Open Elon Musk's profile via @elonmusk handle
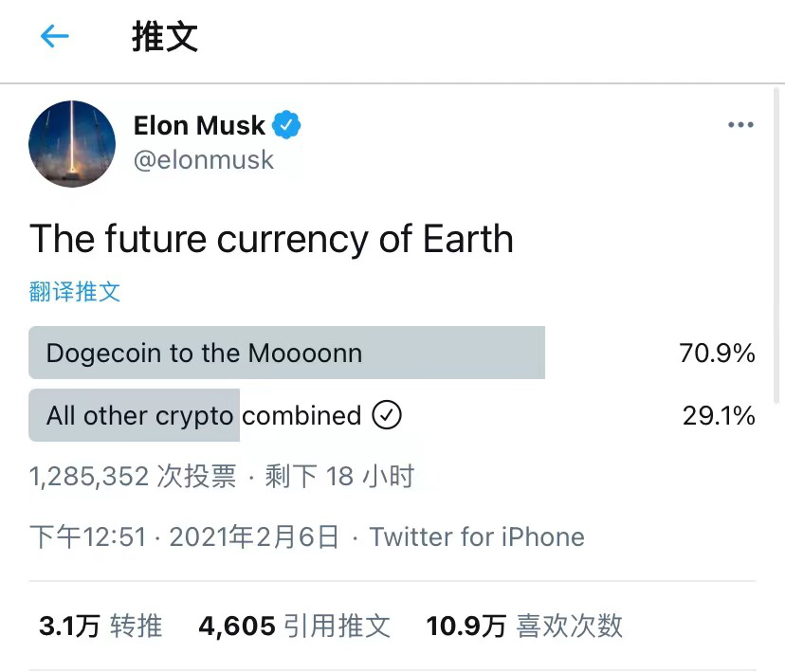The image size is (785, 672). pos(203,160)
